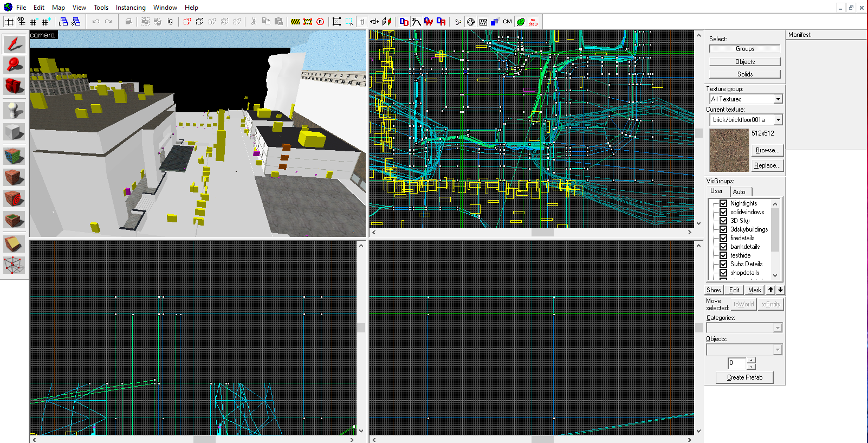Image resolution: width=868 pixels, height=443 pixels.
Task: Toggle the 2D grid display
Action: (x=9, y=22)
